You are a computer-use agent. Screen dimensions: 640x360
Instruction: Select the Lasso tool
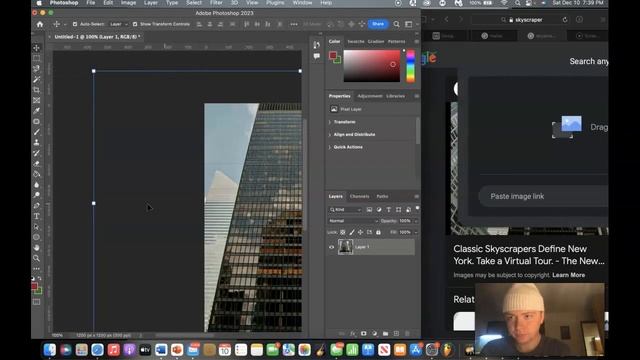[x=36, y=69]
